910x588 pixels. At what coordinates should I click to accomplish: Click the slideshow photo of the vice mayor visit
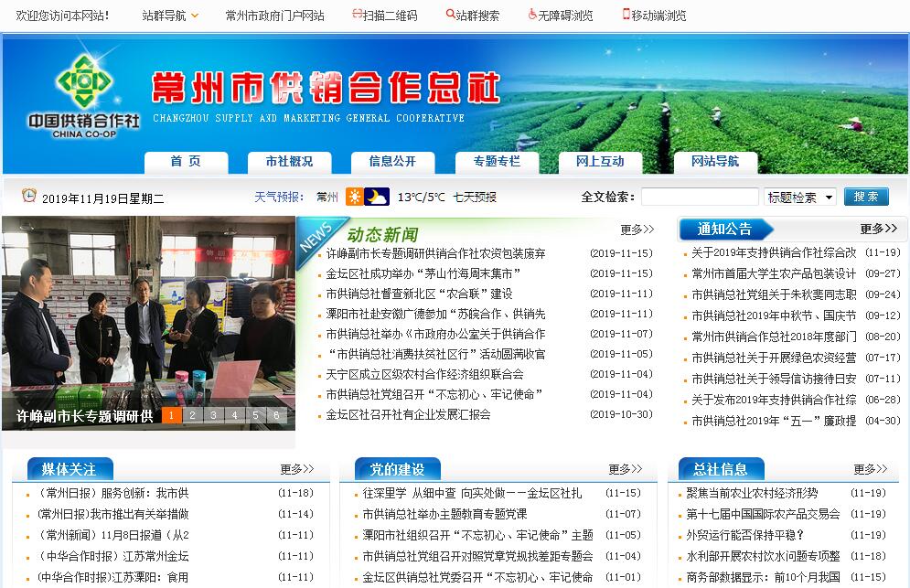click(x=148, y=311)
